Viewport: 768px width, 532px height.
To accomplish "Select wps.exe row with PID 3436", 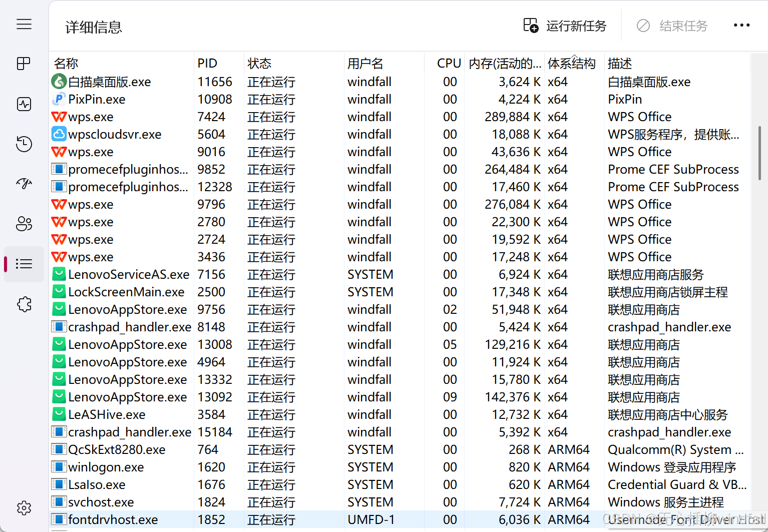I will pyautogui.click(x=400, y=257).
